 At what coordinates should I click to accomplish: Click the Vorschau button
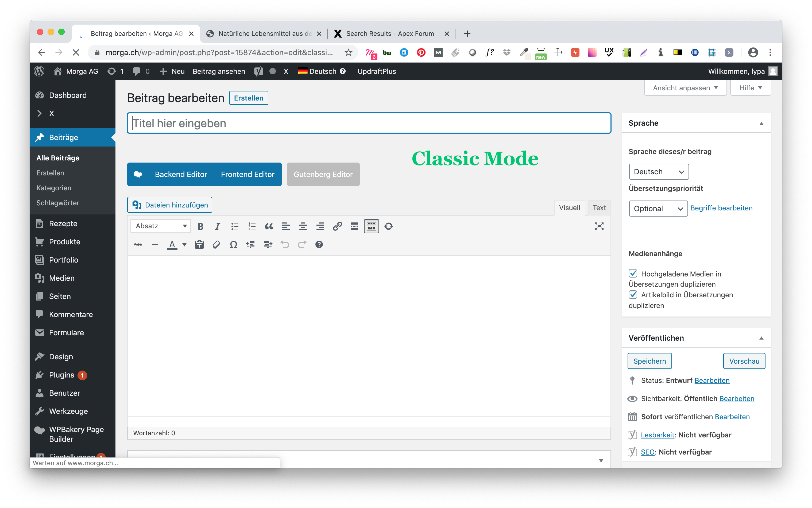coord(744,361)
